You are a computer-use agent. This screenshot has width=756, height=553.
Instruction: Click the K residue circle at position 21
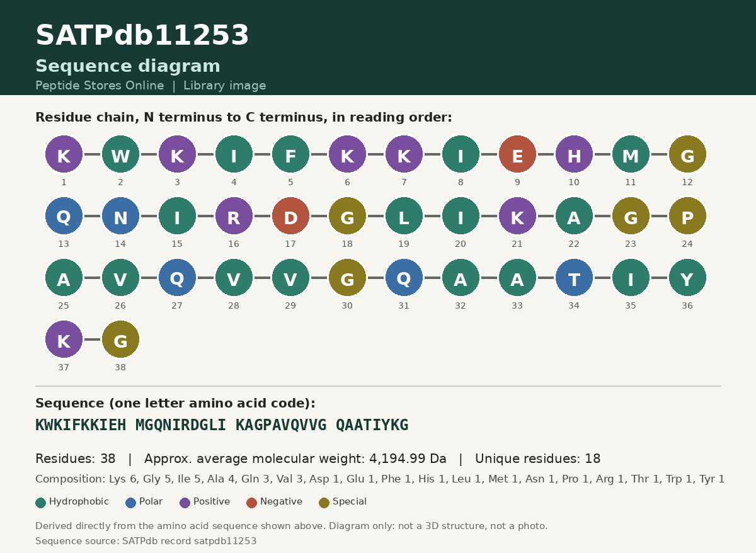pos(517,216)
